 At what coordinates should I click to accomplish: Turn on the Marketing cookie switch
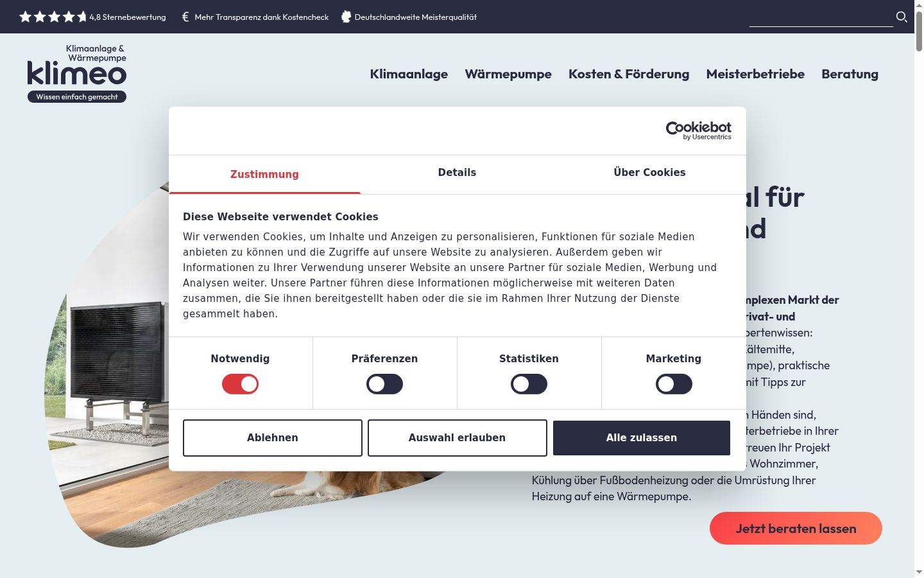(x=674, y=384)
